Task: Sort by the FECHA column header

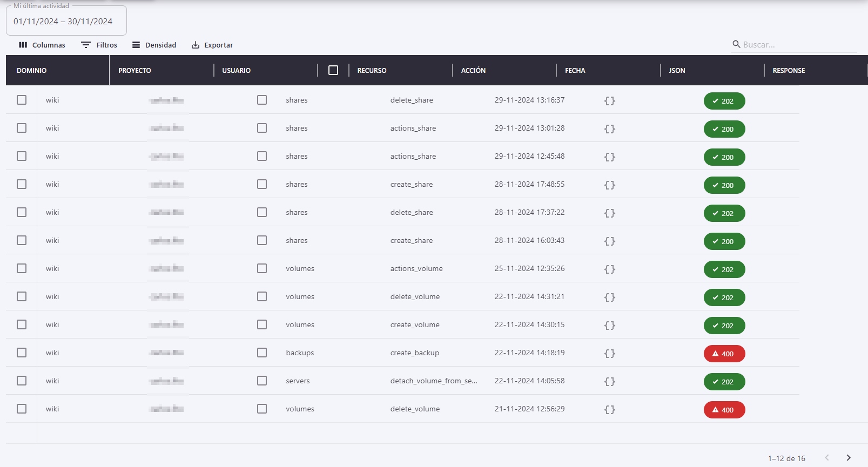Action: coord(575,71)
